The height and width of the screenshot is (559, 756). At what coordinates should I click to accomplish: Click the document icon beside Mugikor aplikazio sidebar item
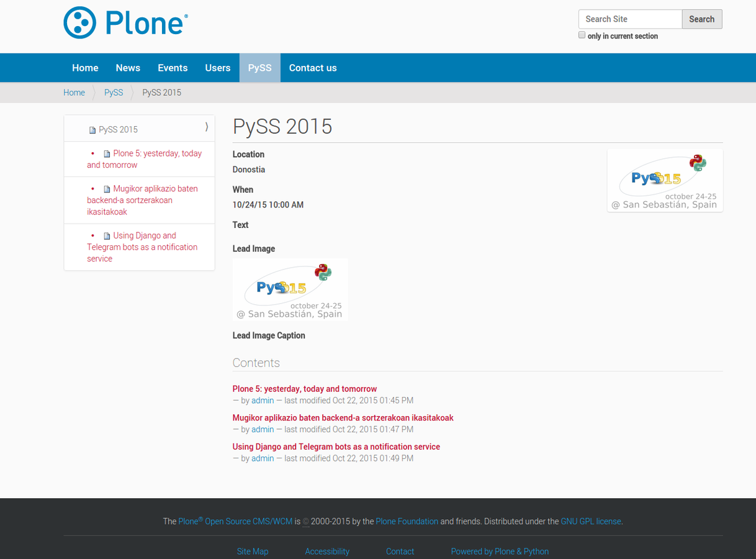pyautogui.click(x=107, y=189)
